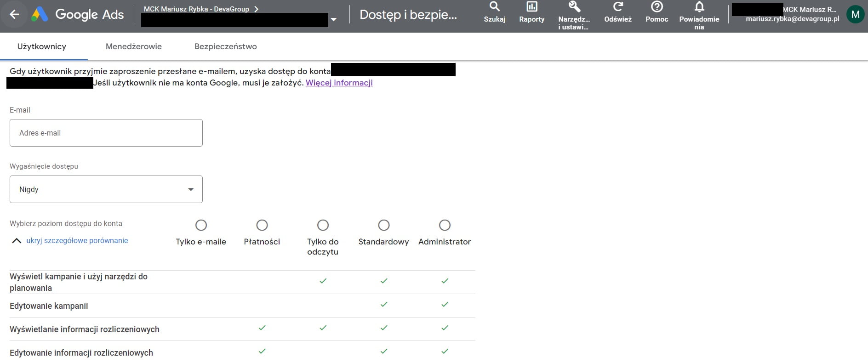Switch to the Bezpieczeństwo tab
Image resolution: width=868 pixels, height=363 pixels.
pos(225,46)
